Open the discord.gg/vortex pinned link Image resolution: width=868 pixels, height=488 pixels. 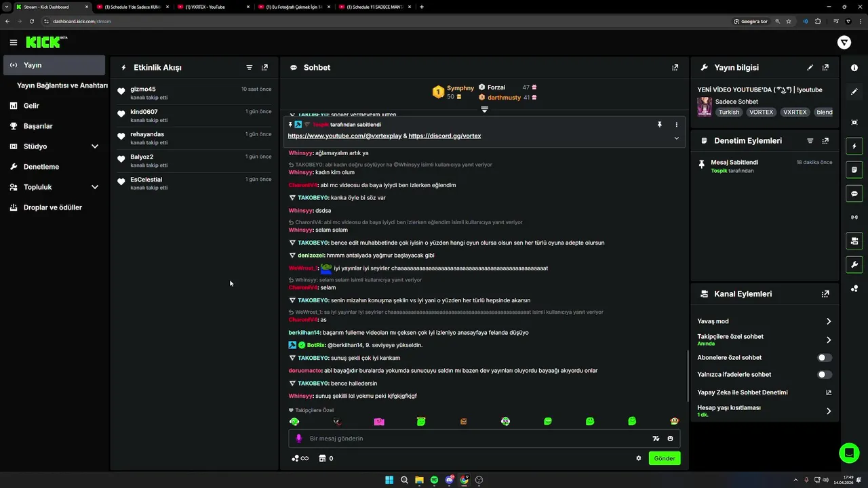(445, 136)
